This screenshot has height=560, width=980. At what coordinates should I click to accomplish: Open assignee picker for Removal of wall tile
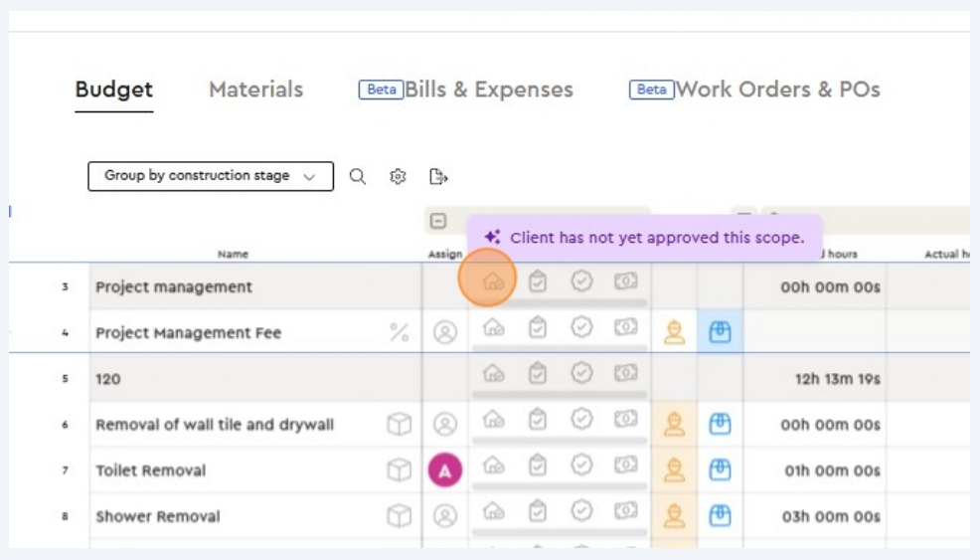tap(444, 425)
